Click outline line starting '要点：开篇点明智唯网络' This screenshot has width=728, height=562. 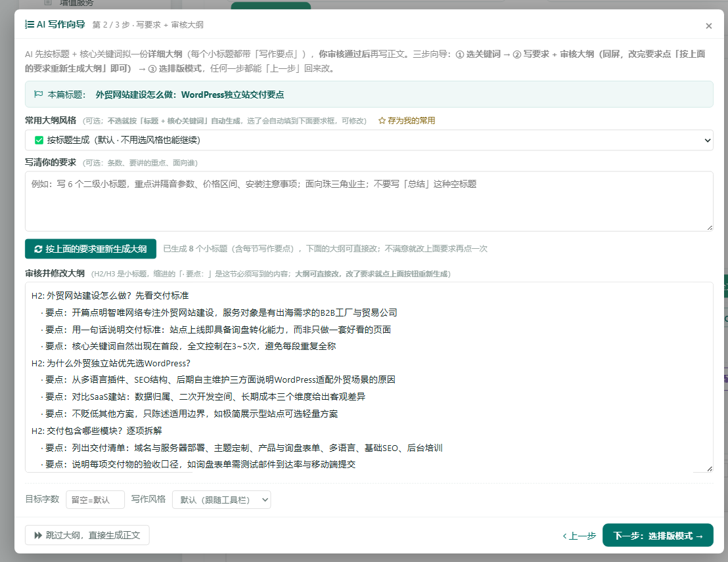(219, 313)
